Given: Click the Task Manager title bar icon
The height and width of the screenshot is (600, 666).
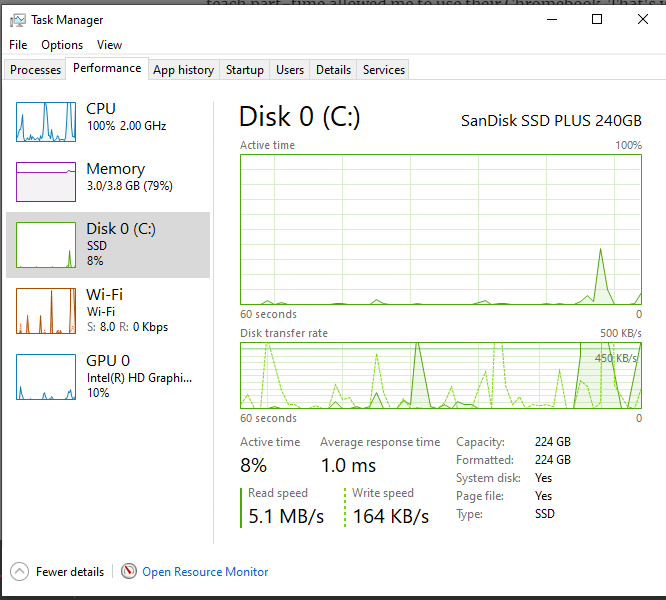Looking at the screenshot, I should coord(17,20).
